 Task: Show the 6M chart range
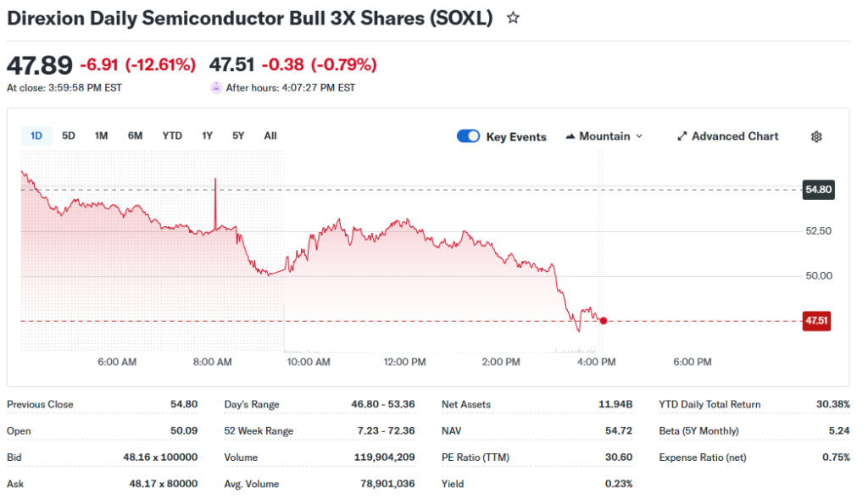click(135, 136)
